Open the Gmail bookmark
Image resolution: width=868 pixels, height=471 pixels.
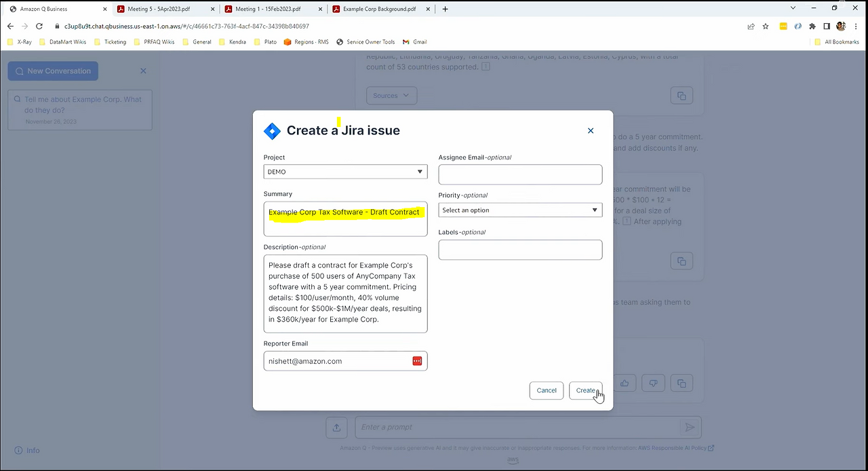415,41
